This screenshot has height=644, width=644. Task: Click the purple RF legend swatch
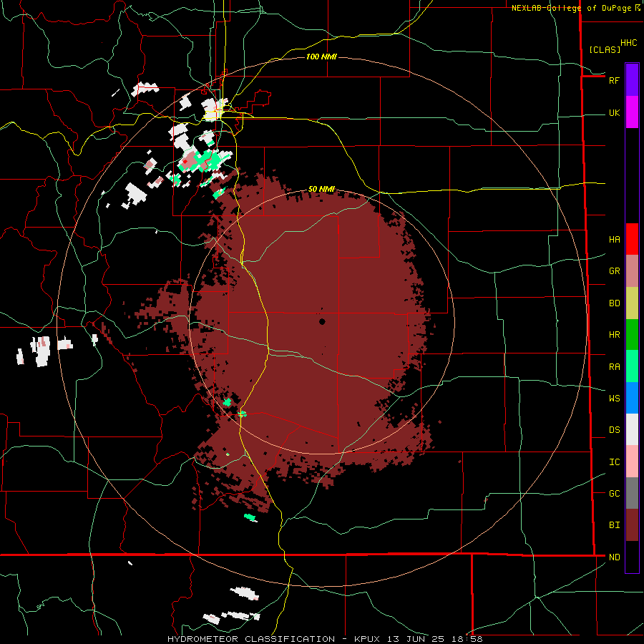[x=632, y=80]
